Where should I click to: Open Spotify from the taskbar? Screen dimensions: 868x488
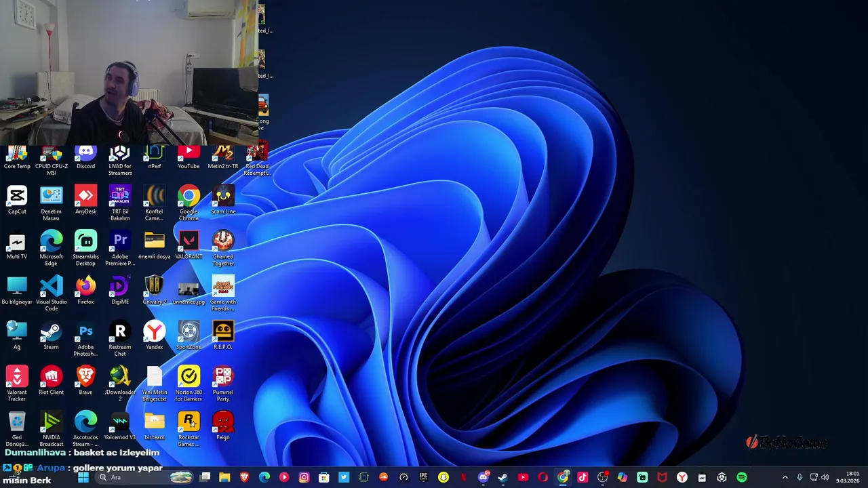tap(742, 477)
